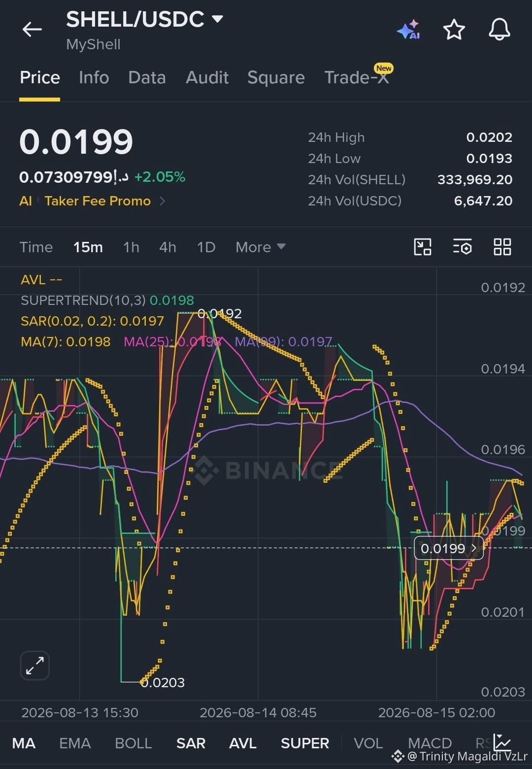The image size is (532, 769).
Task: Open the AI sparkle assistant icon
Action: (409, 30)
